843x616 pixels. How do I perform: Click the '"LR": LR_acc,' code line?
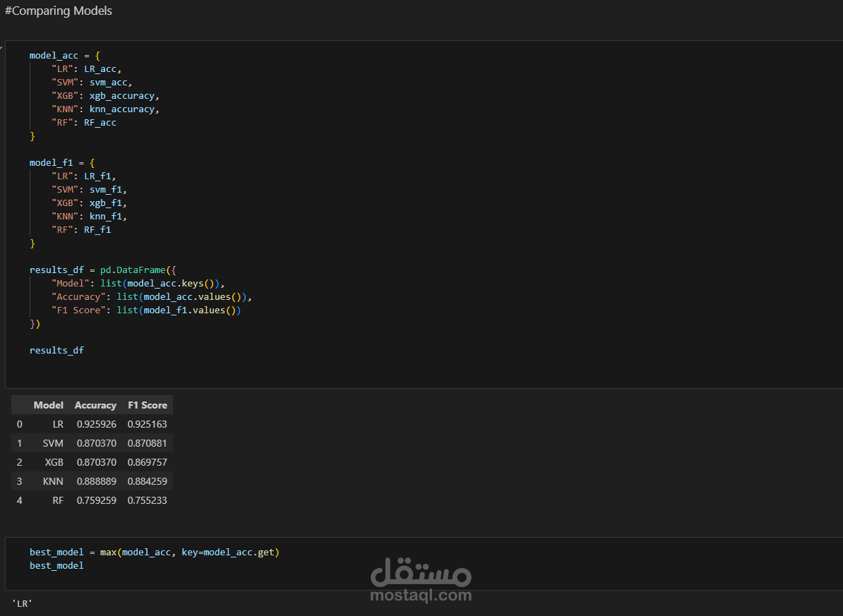point(87,69)
